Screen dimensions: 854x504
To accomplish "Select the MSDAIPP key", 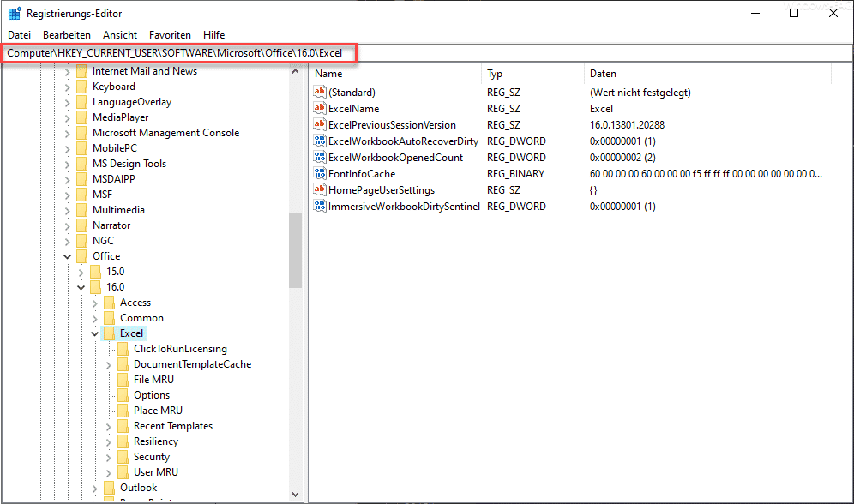I will [x=114, y=178].
